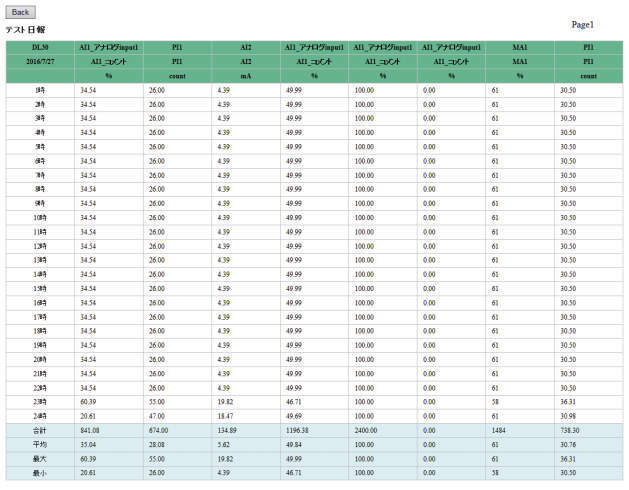Select the mA unit header cell
The image size is (629, 490).
(x=246, y=76)
